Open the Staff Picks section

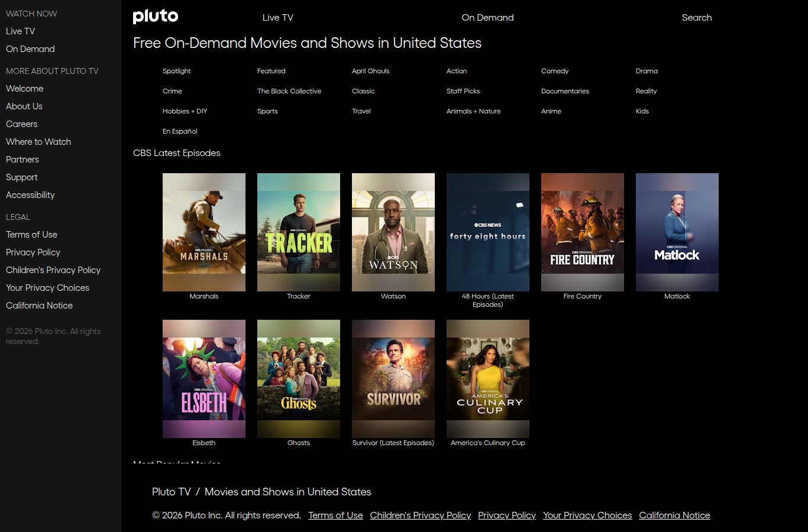coord(463,91)
